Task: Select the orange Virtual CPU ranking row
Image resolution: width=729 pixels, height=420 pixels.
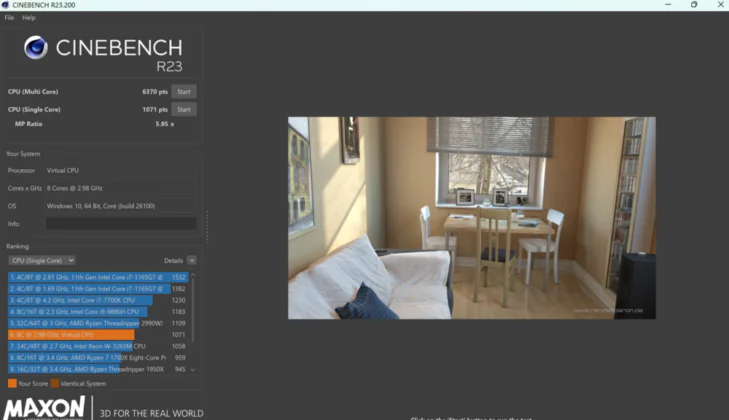Action: click(x=98, y=335)
